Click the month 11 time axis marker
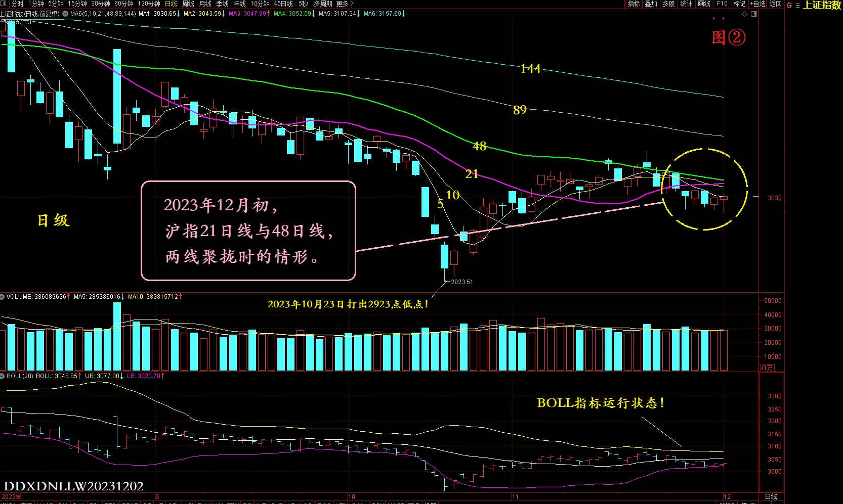843x504 pixels. click(515, 497)
